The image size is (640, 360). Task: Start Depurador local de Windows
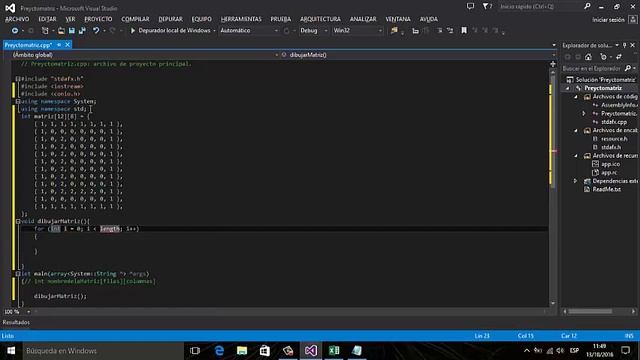170,31
